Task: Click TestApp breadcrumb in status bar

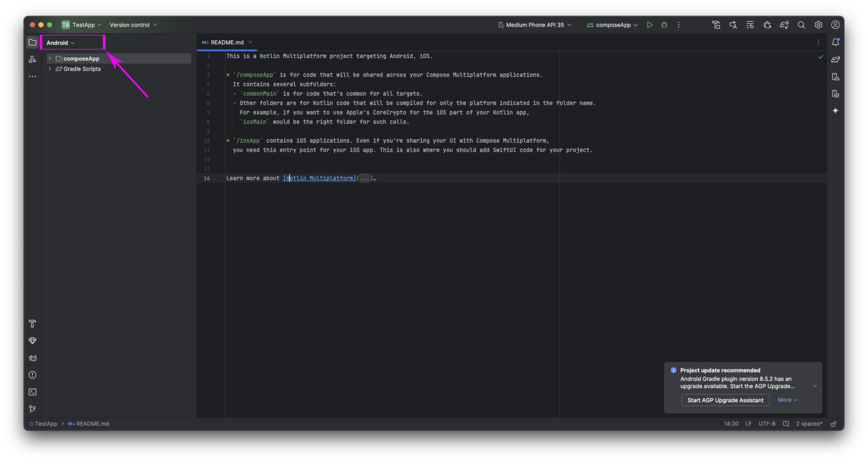Action: (44, 424)
